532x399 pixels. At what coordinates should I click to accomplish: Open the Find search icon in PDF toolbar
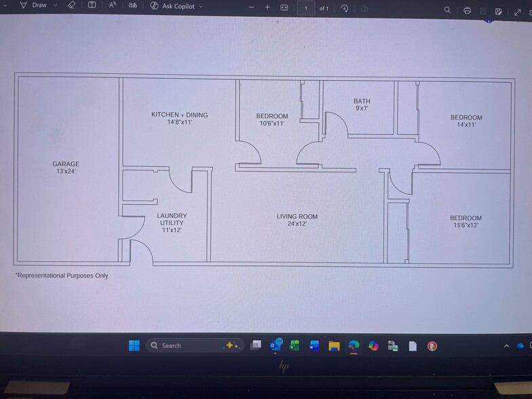pos(447,10)
